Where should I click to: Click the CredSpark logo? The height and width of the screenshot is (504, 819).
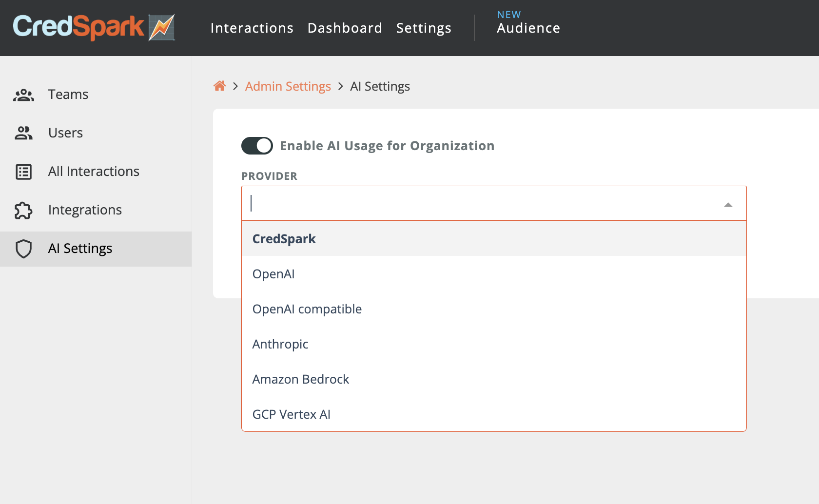tap(94, 27)
